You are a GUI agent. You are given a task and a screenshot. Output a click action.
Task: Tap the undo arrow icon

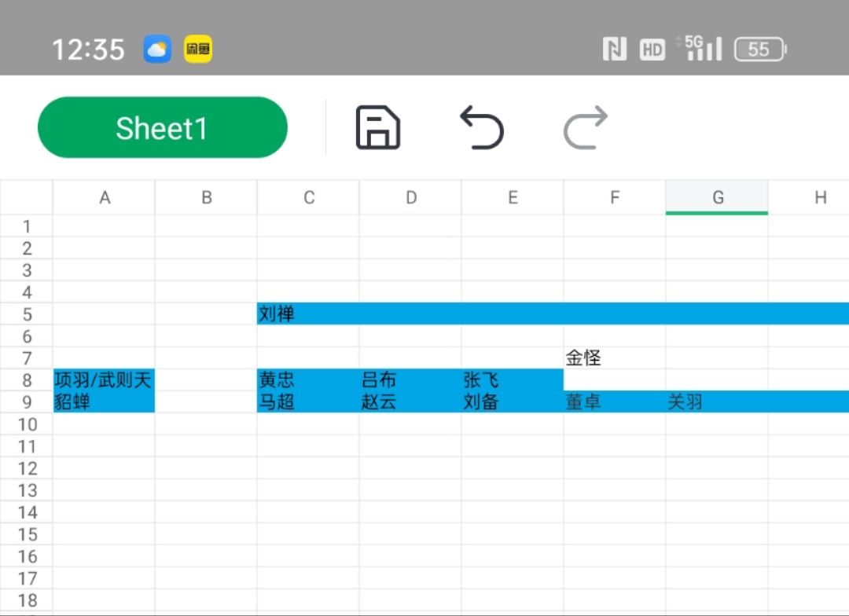coord(481,127)
